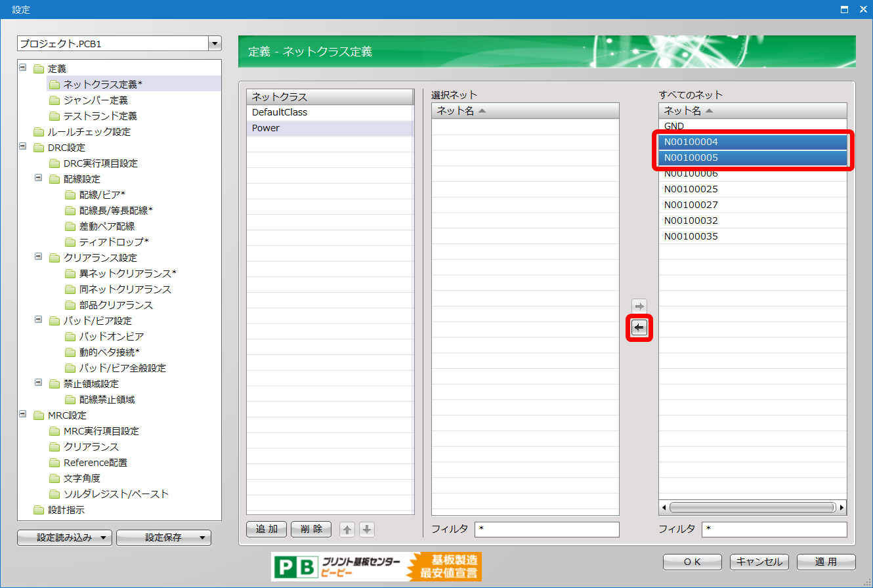Open 差動ペア配線 settings page
873x588 pixels.
[x=106, y=226]
